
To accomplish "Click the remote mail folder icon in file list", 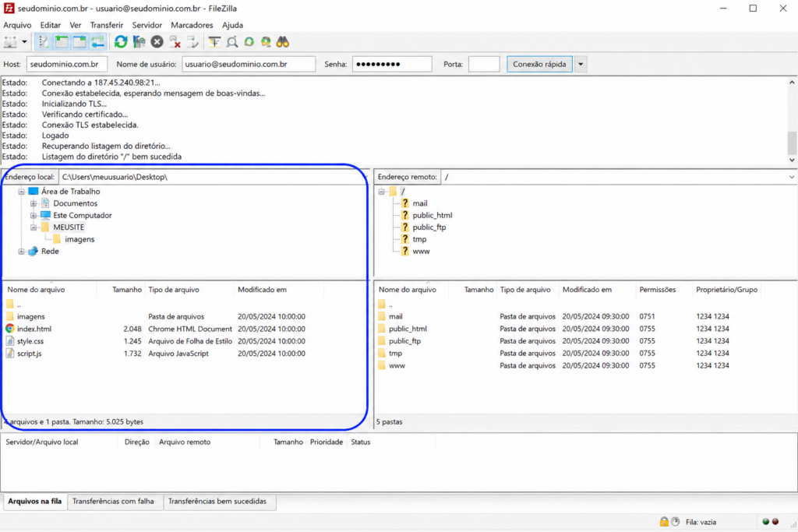I will click(382, 316).
